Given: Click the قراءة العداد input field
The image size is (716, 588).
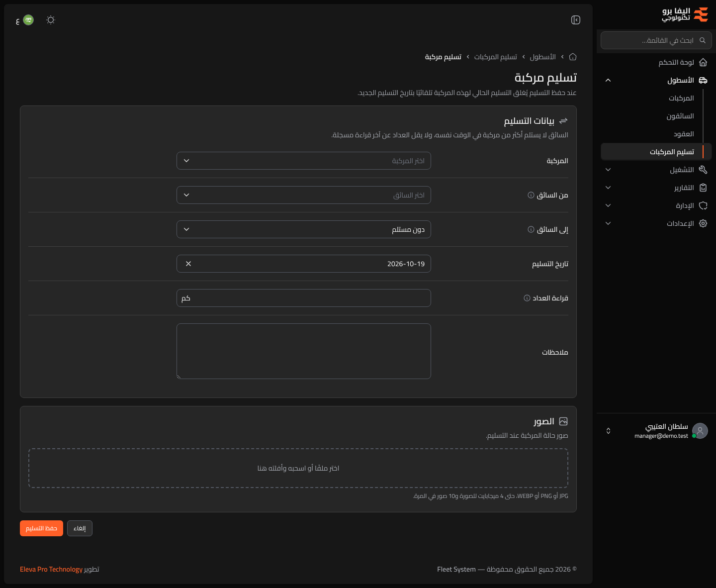Looking at the screenshot, I should pos(304,298).
